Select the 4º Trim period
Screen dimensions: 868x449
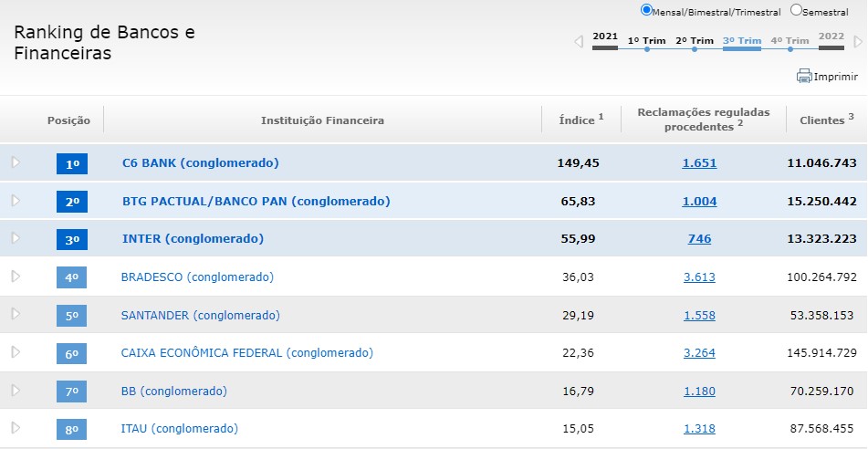[790, 41]
